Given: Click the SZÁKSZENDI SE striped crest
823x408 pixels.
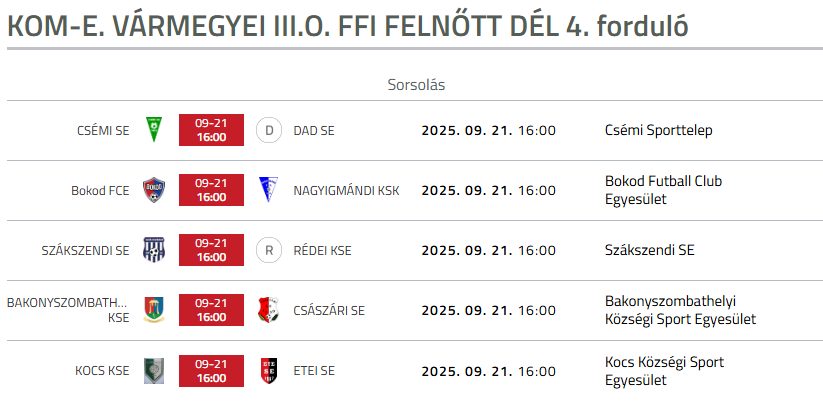Looking at the screenshot, I should pos(154,250).
